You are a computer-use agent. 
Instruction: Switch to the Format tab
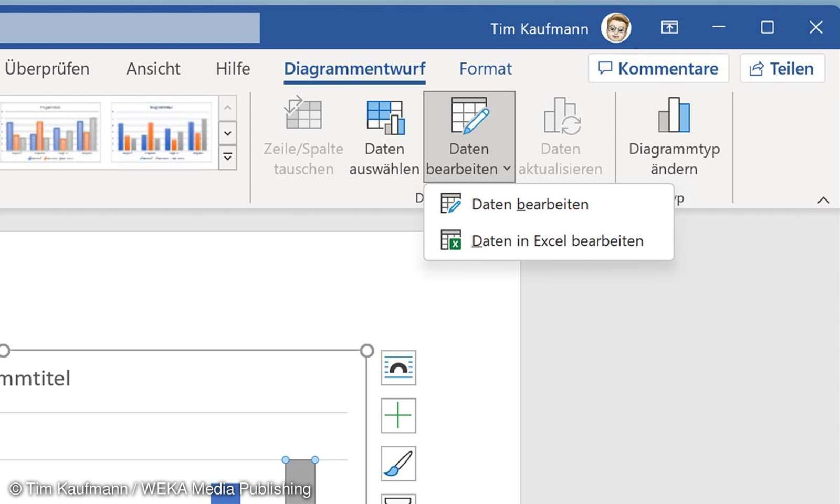tap(485, 68)
